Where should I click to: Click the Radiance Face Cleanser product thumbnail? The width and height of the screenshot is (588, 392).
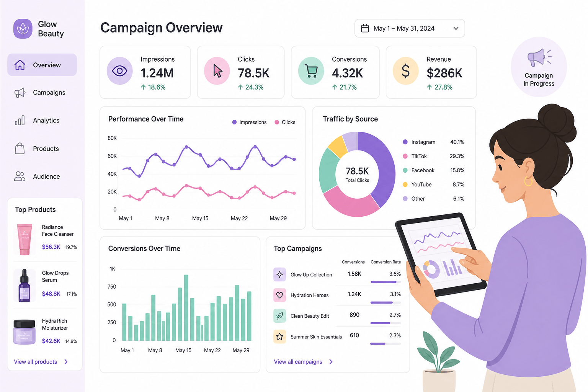point(24,239)
